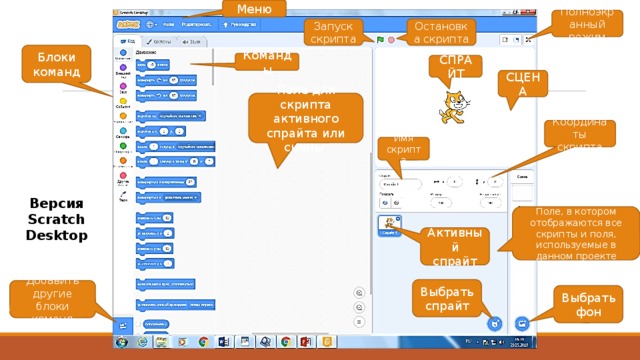Select the yellow Events blocks category
This screenshot has width=640, height=360.
pyautogui.click(x=123, y=101)
